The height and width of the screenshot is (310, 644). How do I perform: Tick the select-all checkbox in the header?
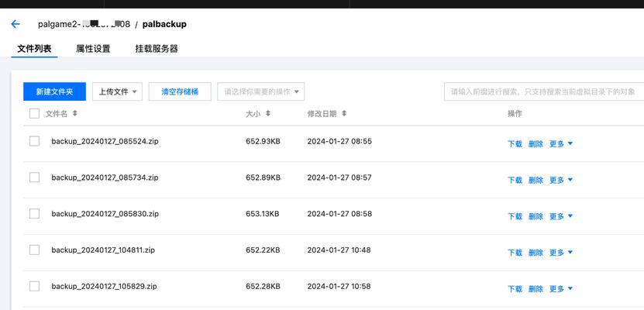tap(35, 114)
